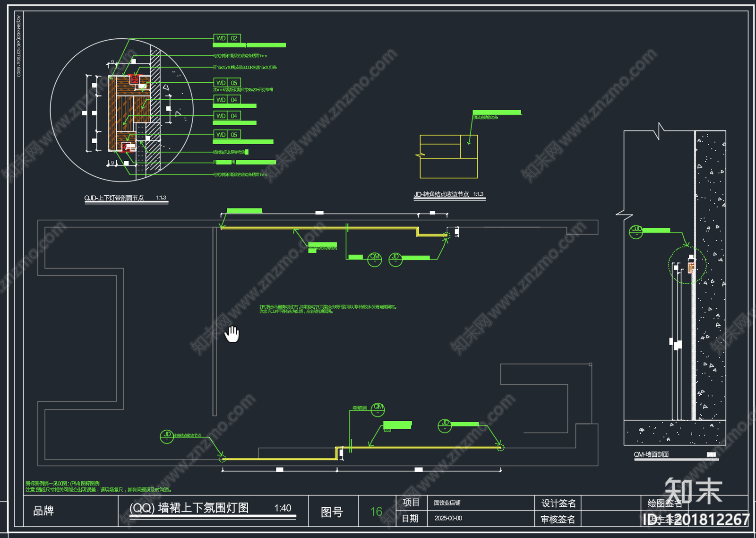Click the project name "面饺业店铺"
The height and width of the screenshot is (538, 756).
click(x=447, y=503)
